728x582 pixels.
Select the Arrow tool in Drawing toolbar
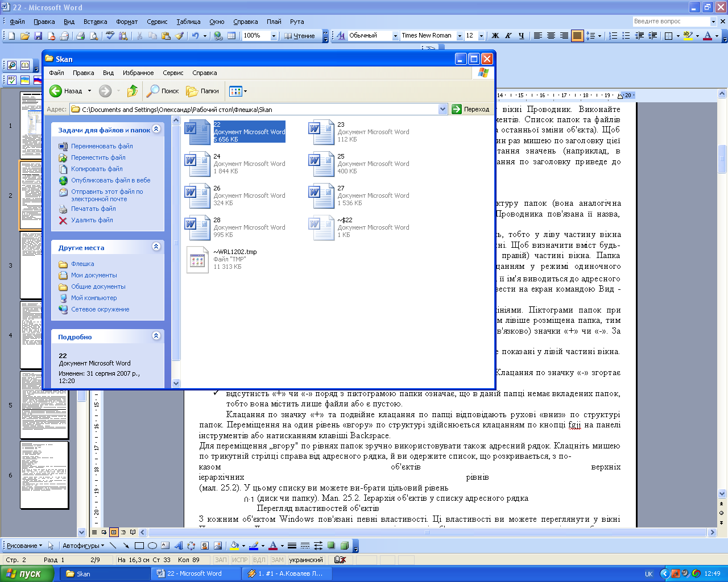(126, 546)
